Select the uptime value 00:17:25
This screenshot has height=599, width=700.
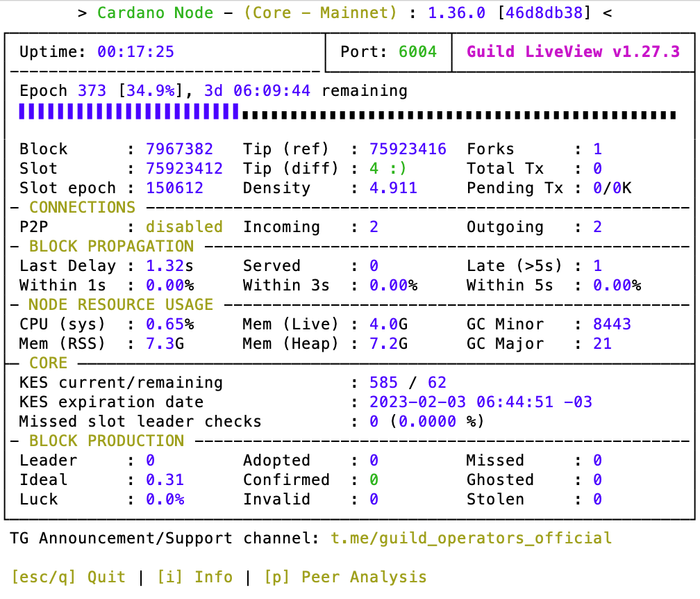[x=135, y=51]
